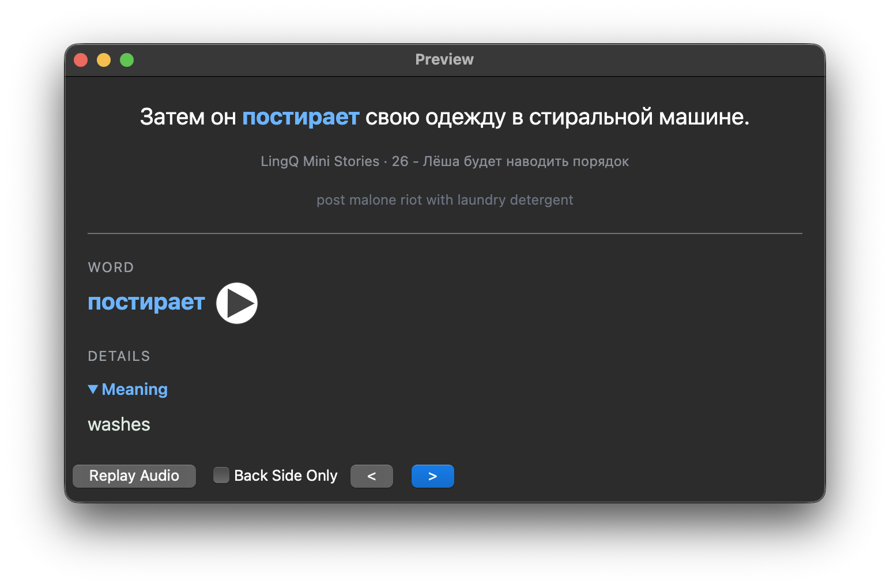The width and height of the screenshot is (890, 588).
Task: Click the Preview window title
Action: 444,59
